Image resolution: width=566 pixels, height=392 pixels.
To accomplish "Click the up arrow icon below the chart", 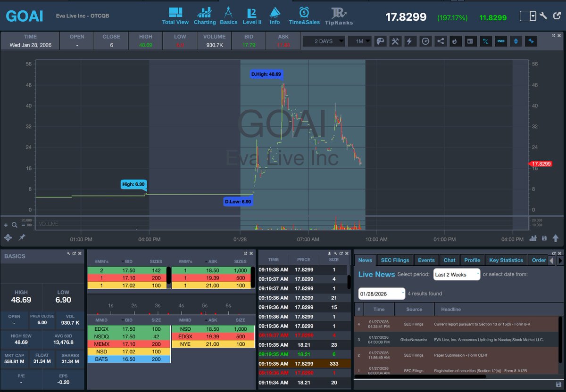I will pyautogui.click(x=555, y=238).
